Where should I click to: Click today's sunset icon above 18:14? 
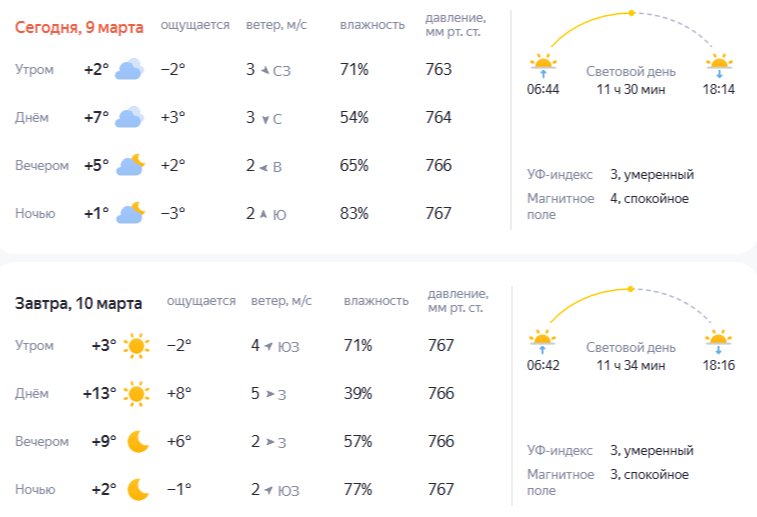pos(719,66)
